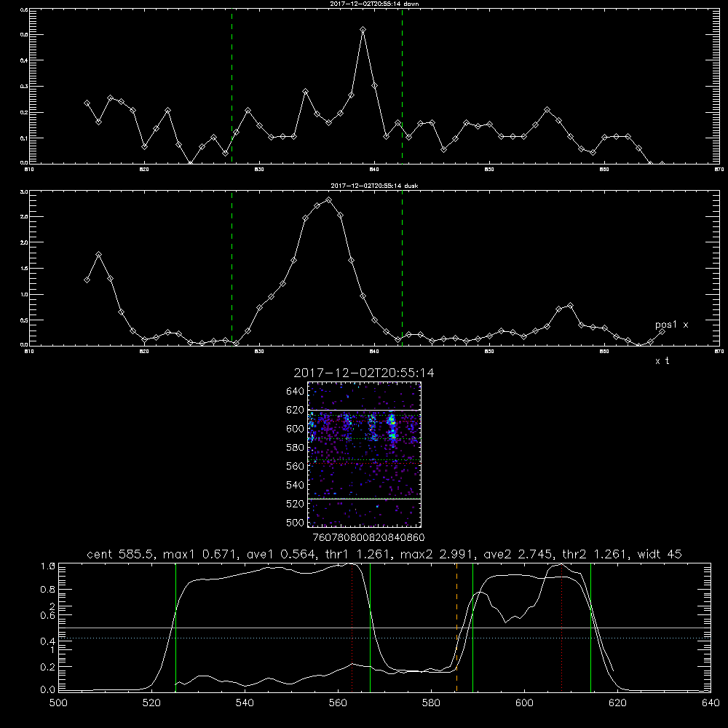Image resolution: width=728 pixels, height=728 pixels.
Task: Click the 'x t' label below dusk plot
Action: click(662, 361)
